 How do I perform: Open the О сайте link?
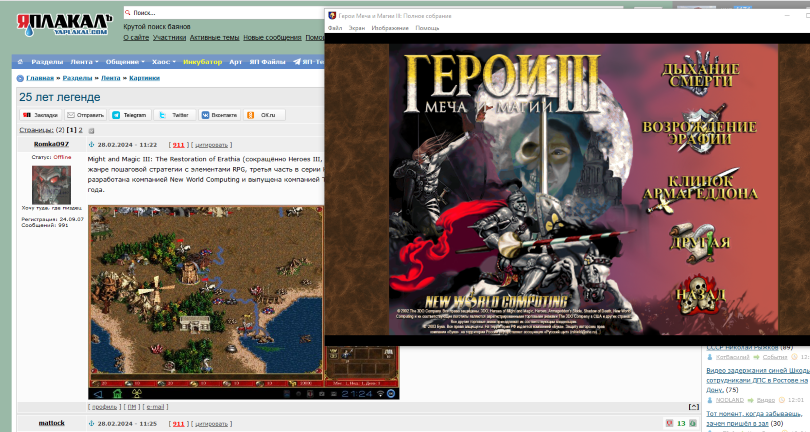[x=136, y=38]
